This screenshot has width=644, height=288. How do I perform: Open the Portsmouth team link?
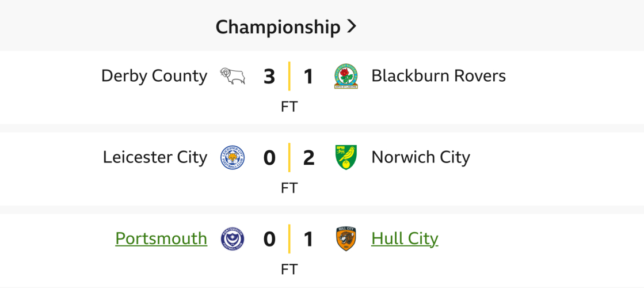(x=161, y=238)
